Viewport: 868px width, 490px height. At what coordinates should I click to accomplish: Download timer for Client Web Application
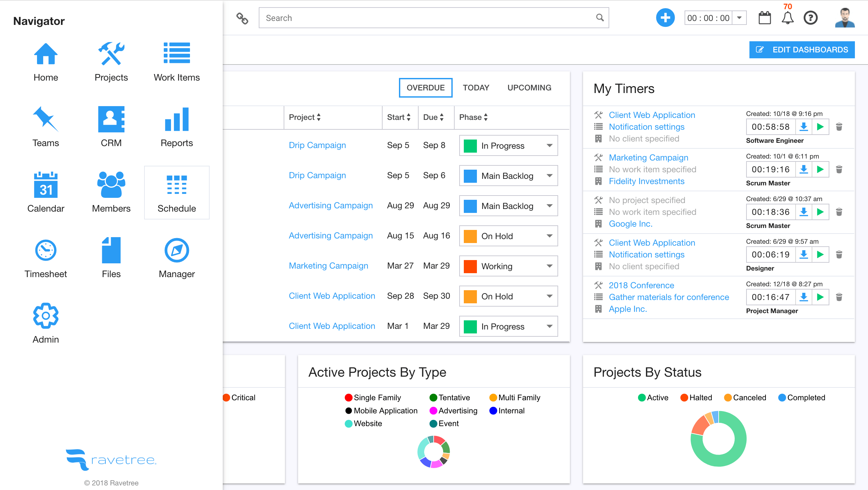click(x=805, y=127)
